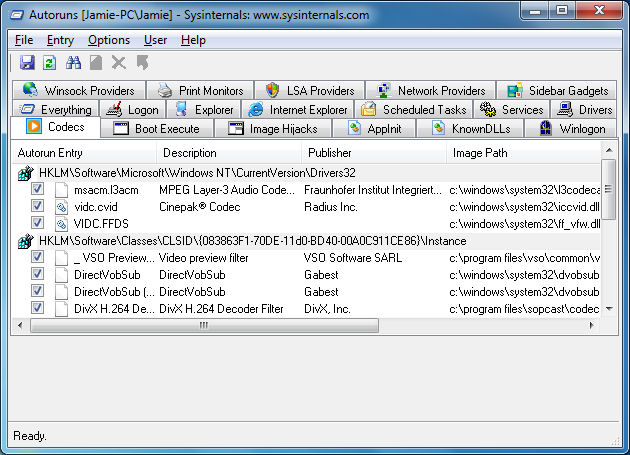Open the Options menu
The image size is (630, 455).
[x=109, y=40]
